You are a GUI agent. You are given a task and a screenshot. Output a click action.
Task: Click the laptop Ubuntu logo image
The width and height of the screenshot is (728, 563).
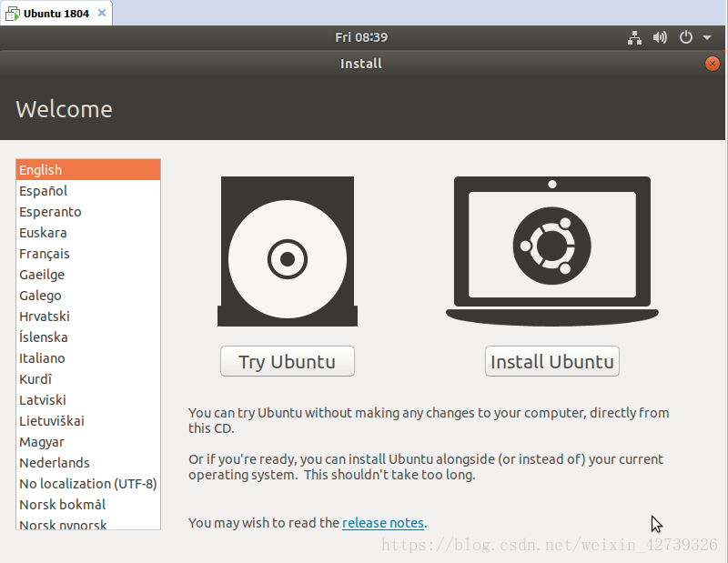(x=552, y=251)
